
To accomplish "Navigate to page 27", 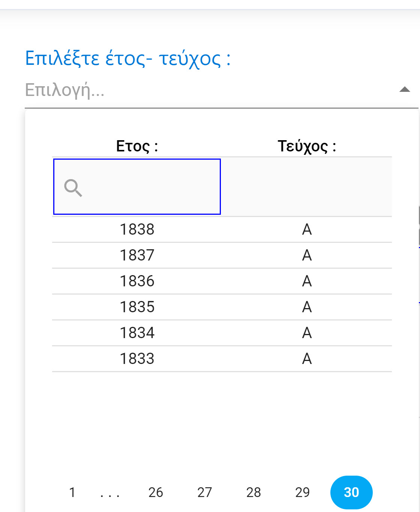I will [205, 492].
